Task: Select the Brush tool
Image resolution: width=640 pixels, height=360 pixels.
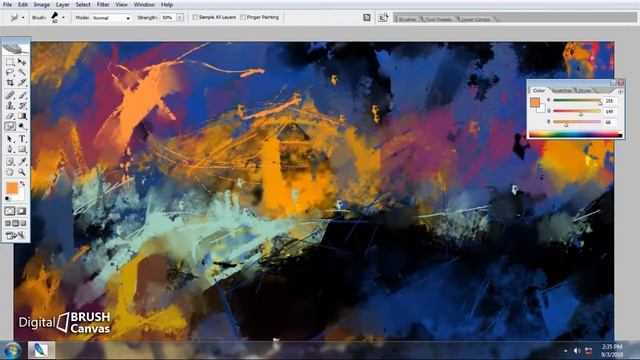Action: [22, 96]
